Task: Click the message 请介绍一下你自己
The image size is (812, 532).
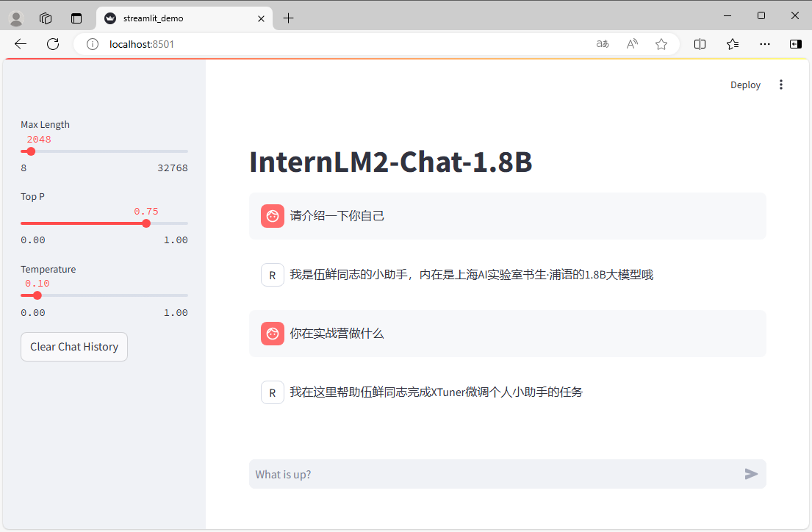Action: pos(337,215)
